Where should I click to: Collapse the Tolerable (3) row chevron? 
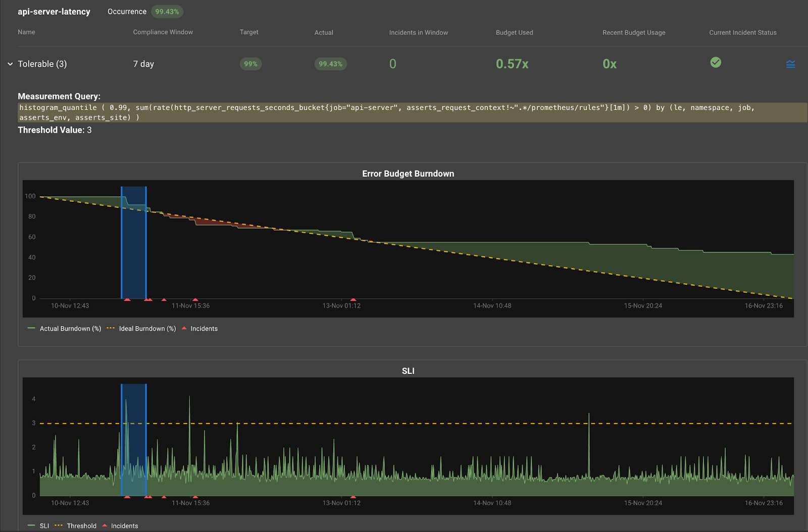[10, 64]
